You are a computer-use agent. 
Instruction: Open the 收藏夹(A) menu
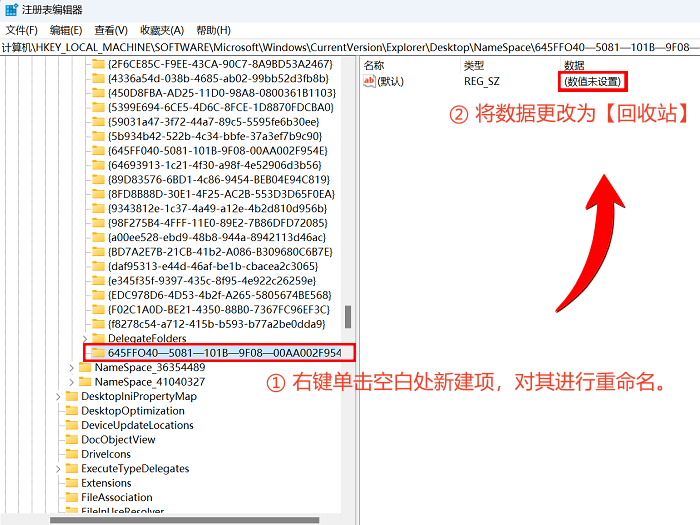tap(162, 30)
